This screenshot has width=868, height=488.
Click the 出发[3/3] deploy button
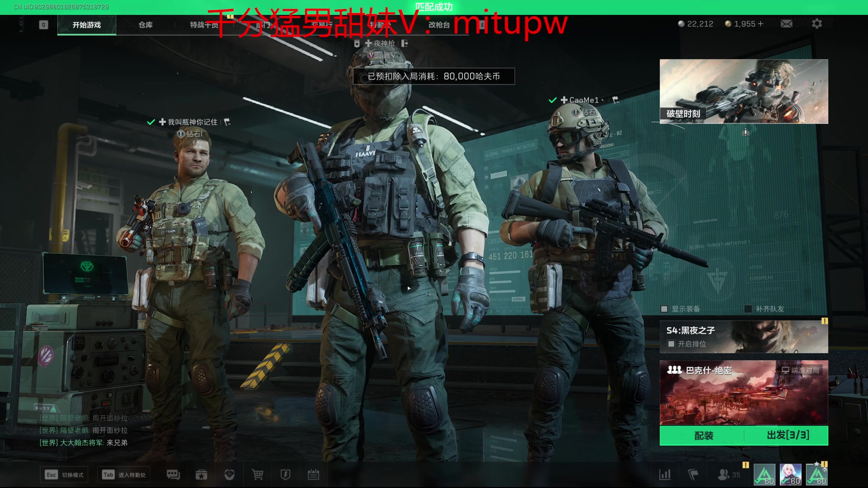[787, 435]
